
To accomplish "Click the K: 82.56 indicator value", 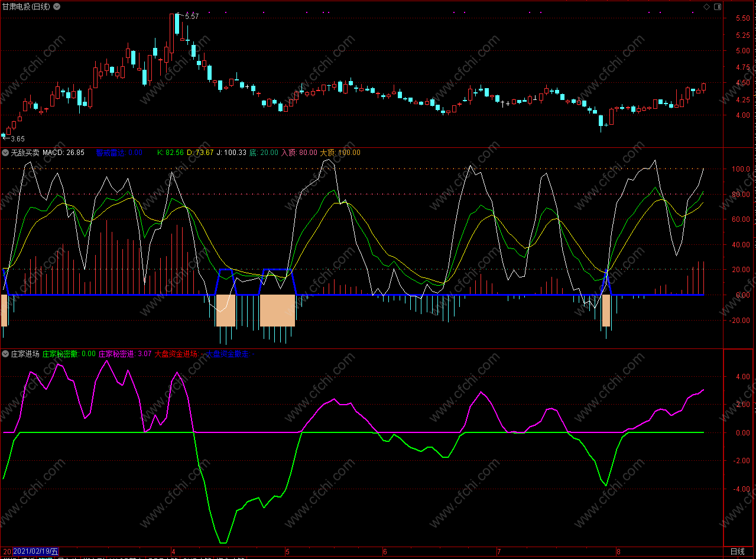I will 170,153.
